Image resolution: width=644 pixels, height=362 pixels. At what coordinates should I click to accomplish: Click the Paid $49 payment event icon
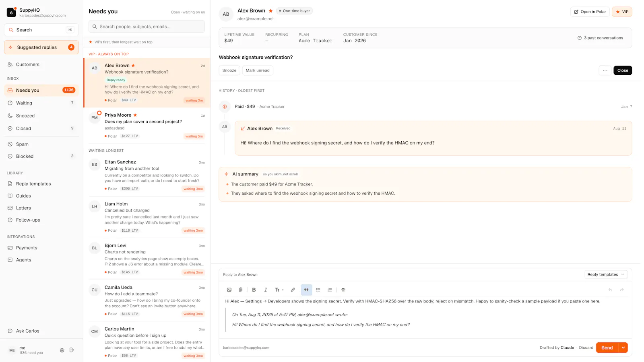[x=225, y=107]
